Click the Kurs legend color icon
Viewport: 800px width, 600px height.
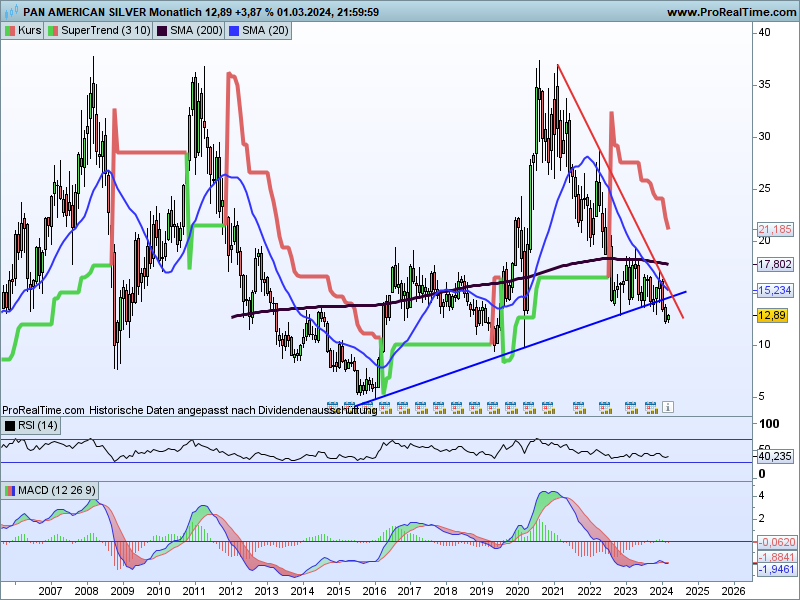click(10, 31)
